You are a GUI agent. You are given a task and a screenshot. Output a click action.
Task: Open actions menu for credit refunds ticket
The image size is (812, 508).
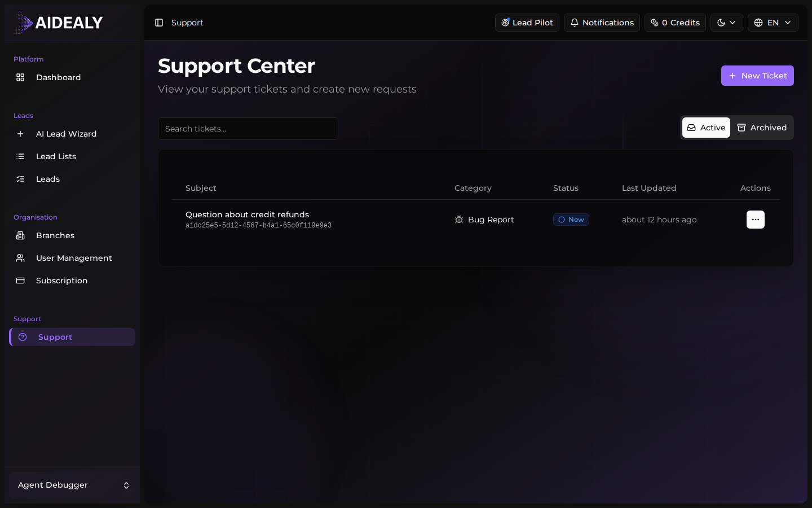(x=756, y=220)
